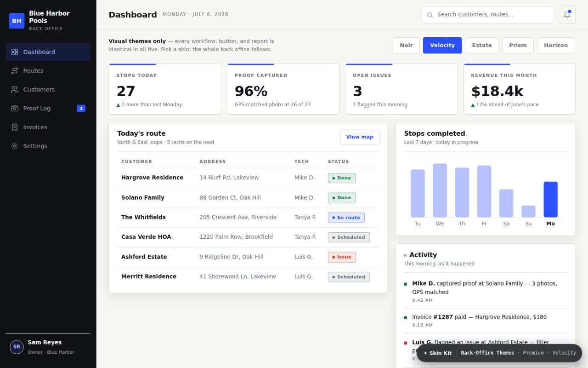Click the BH logo badge
588x368 pixels.
[17, 21]
